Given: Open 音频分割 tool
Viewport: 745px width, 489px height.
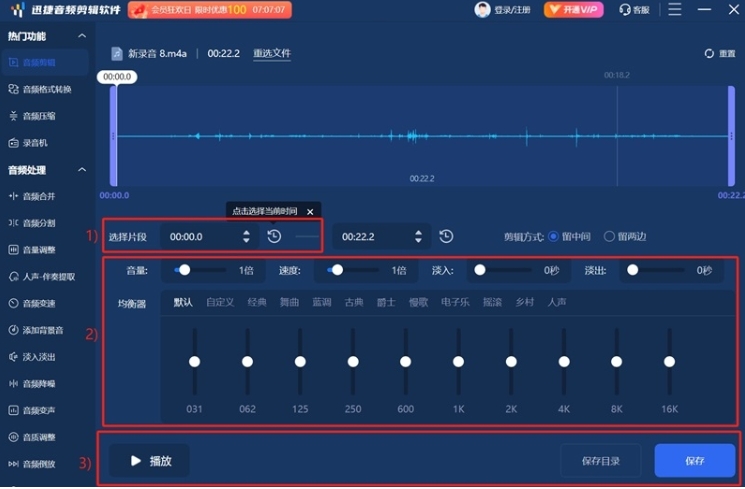Looking at the screenshot, I should 32,223.
